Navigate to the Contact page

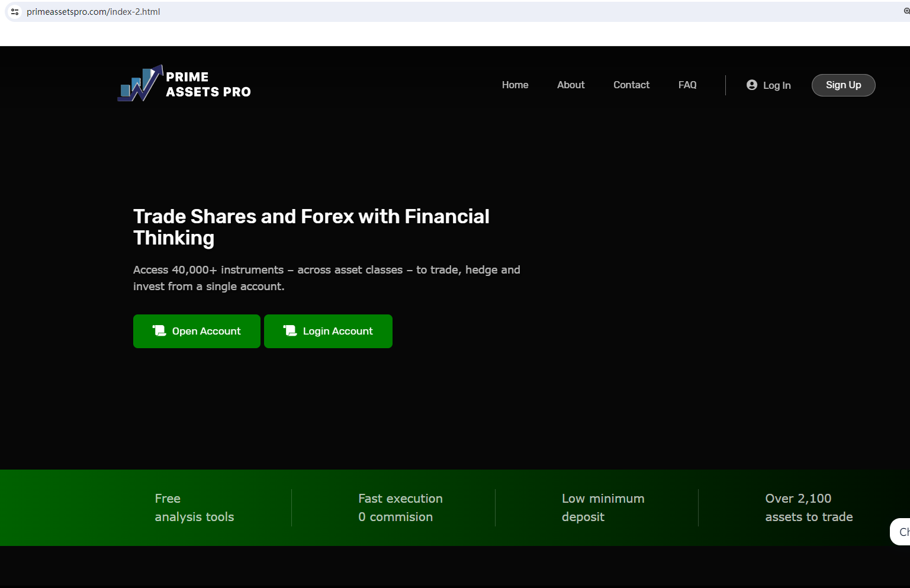click(631, 85)
